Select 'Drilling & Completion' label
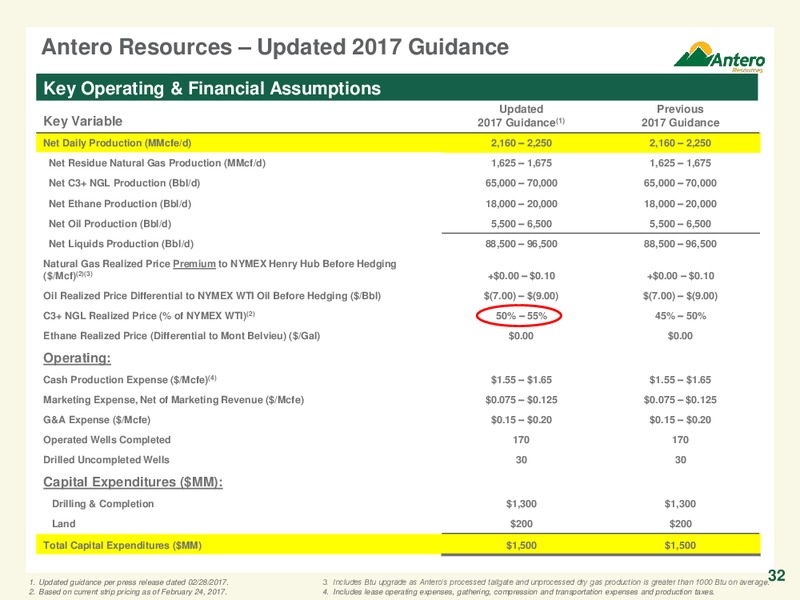This screenshot has height=600, width=800. [103, 504]
